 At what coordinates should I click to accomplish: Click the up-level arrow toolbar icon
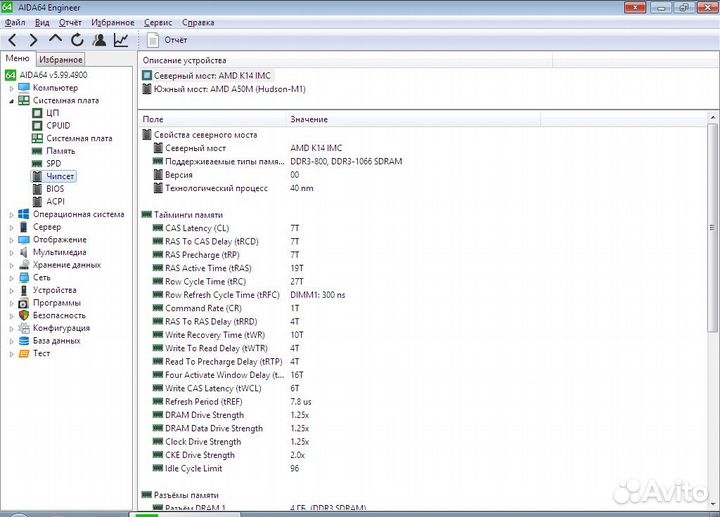coord(55,39)
